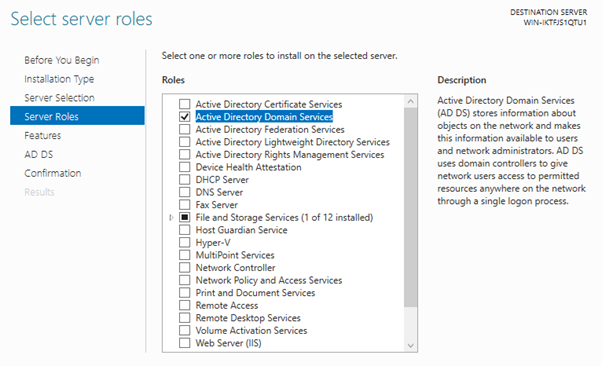The image size is (602, 366).
Task: Select the Network Controller label
Action: (x=235, y=268)
